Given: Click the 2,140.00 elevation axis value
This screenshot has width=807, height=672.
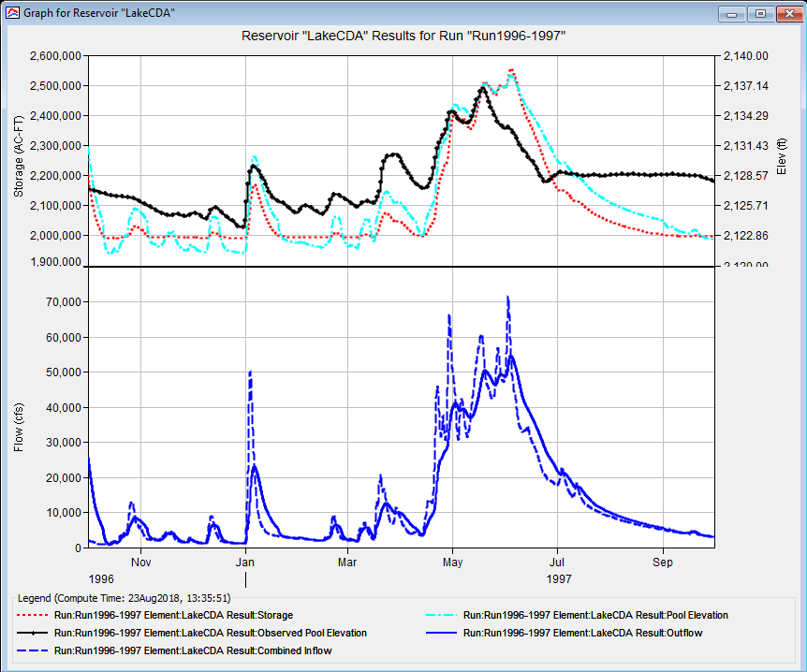Looking at the screenshot, I should click(746, 55).
